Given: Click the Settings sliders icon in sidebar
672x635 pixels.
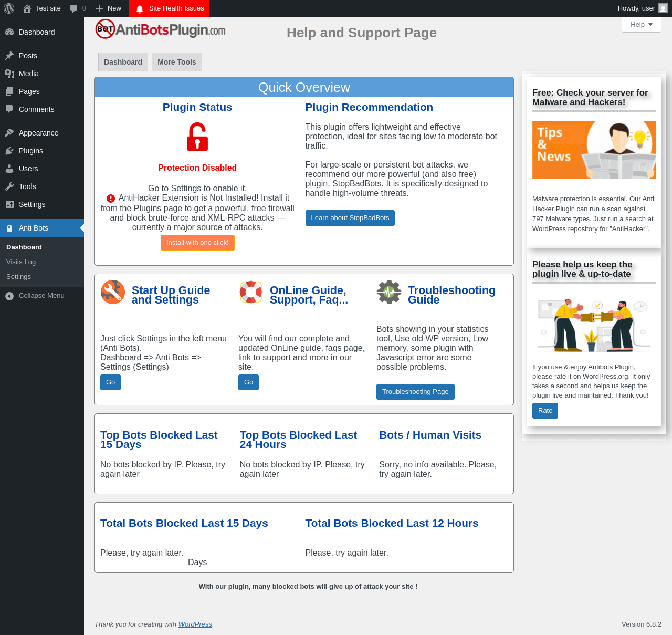Looking at the screenshot, I should click(x=9, y=204).
